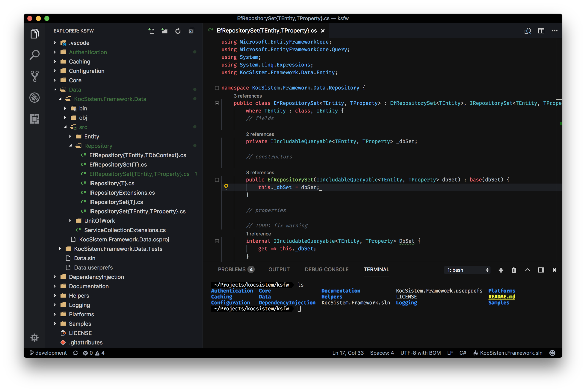The image size is (586, 392).
Task: Expand the Authentication folder
Action: click(88, 52)
